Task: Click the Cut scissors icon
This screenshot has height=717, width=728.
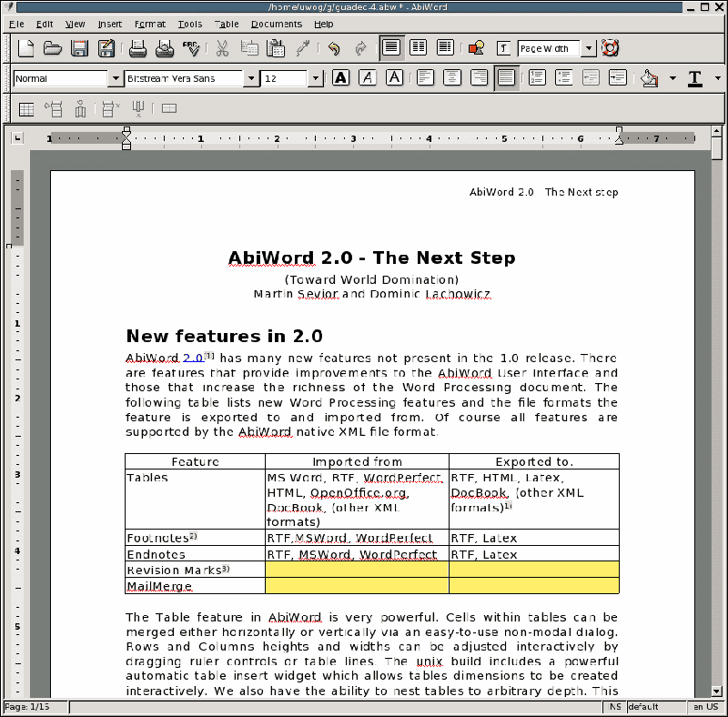Action: click(x=222, y=48)
